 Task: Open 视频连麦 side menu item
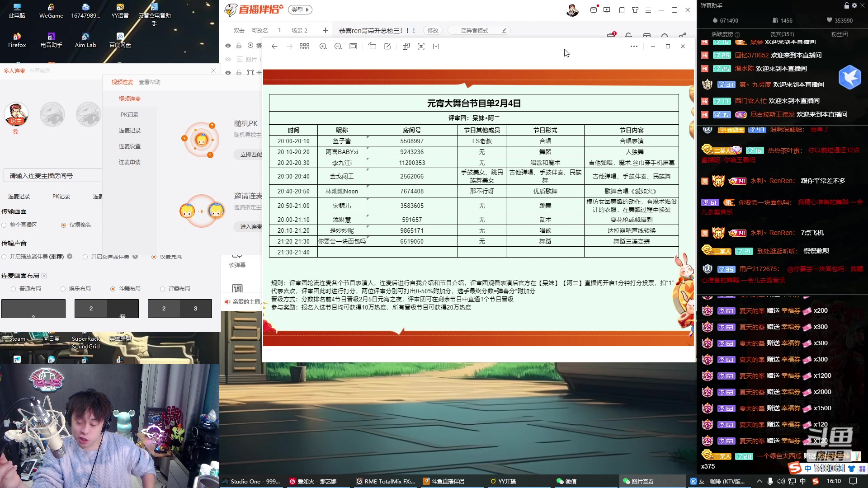tap(130, 99)
